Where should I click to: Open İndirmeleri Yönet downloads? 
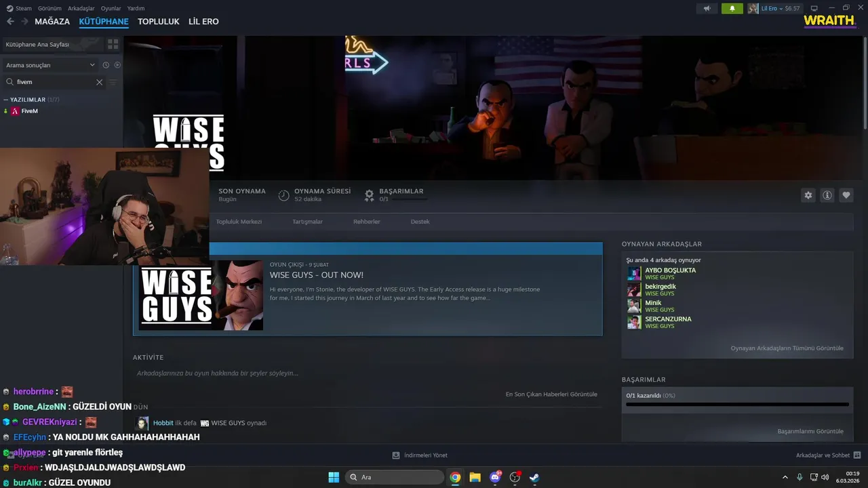[420, 455]
